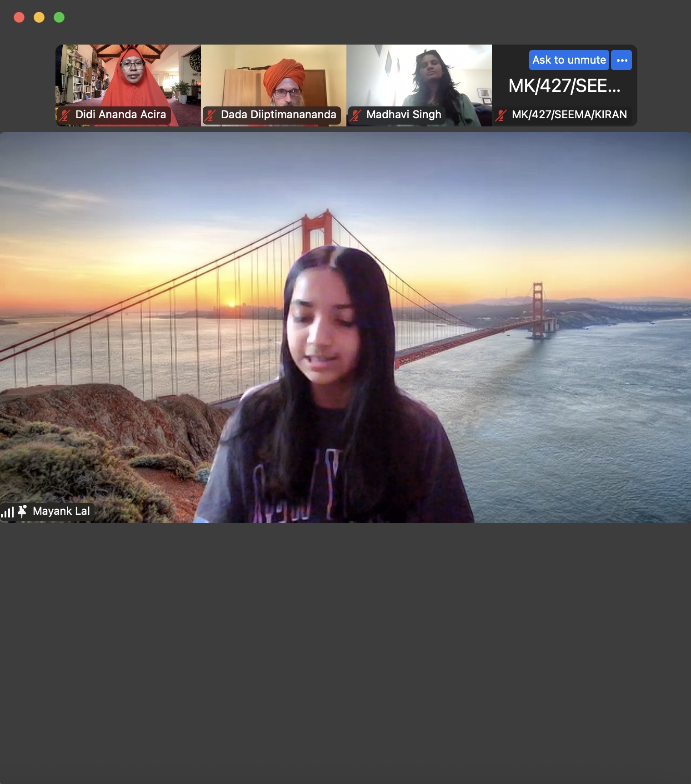The width and height of the screenshot is (691, 784).
Task: Click the muted mic icon beside Dada Diiptimanananda
Action: click(210, 115)
